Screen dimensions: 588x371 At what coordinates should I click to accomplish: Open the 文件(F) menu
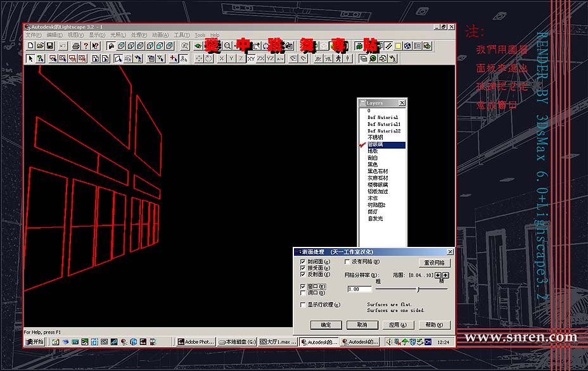pos(34,35)
